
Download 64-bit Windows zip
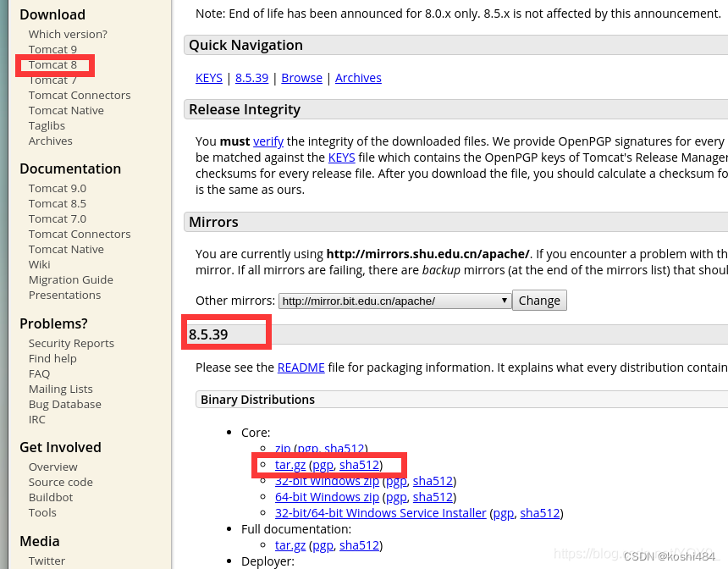[x=327, y=497]
